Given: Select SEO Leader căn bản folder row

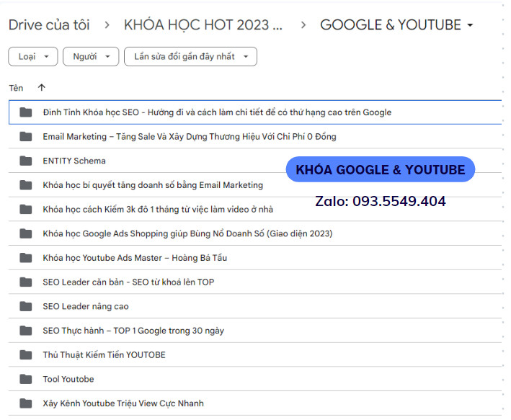Looking at the screenshot, I should pos(128,282).
